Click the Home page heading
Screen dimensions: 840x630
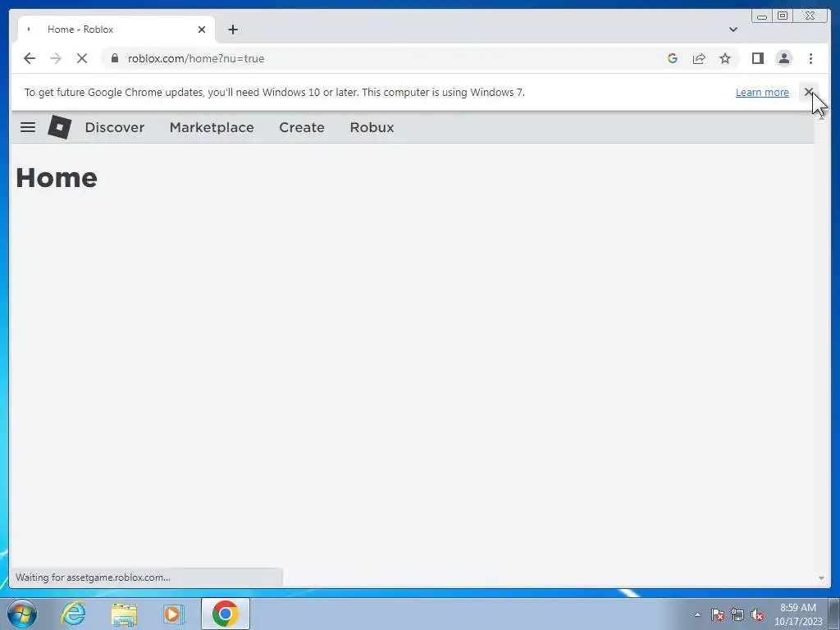[x=57, y=178]
